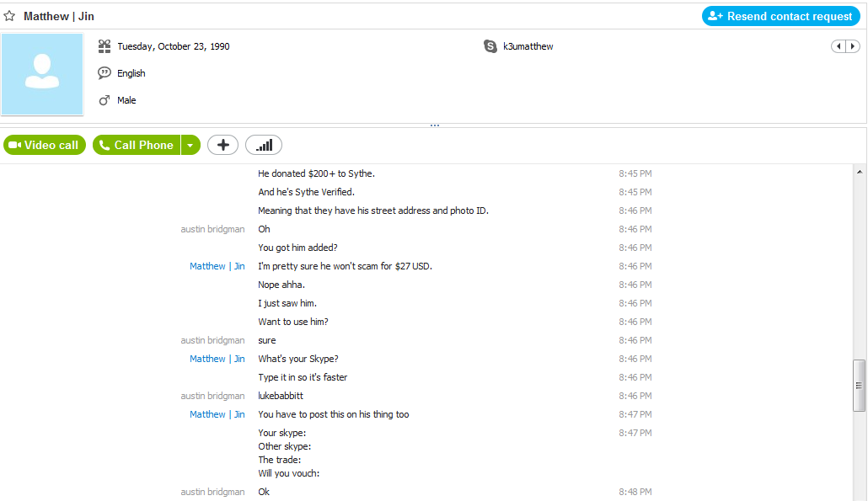Click sender name Matthew | Jin beside "What's your Skype?"
Screen dimensions: 868x501
[x=217, y=359]
